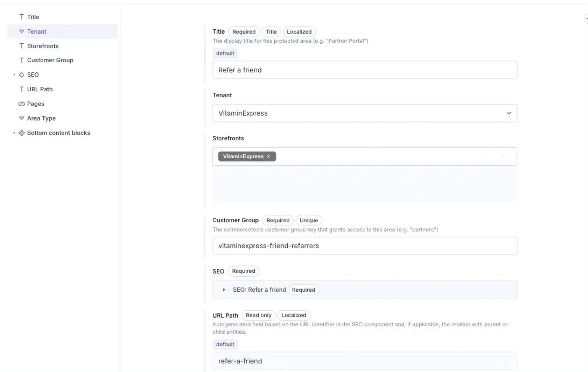Expand the SEO node in the sidebar
This screenshot has width=588, height=372.
(14, 75)
